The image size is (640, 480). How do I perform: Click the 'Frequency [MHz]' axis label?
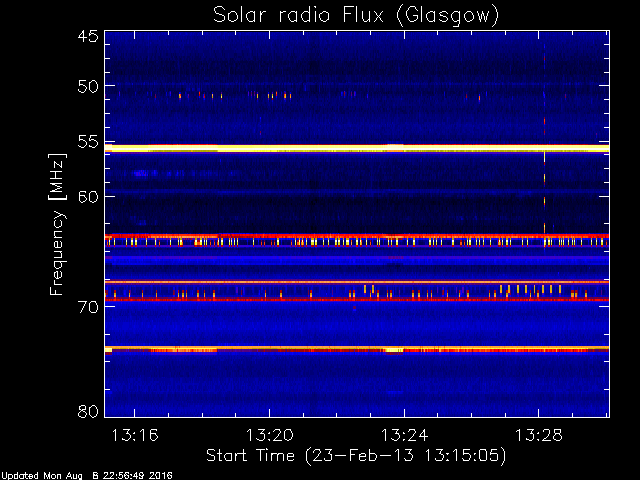pyautogui.click(x=57, y=224)
